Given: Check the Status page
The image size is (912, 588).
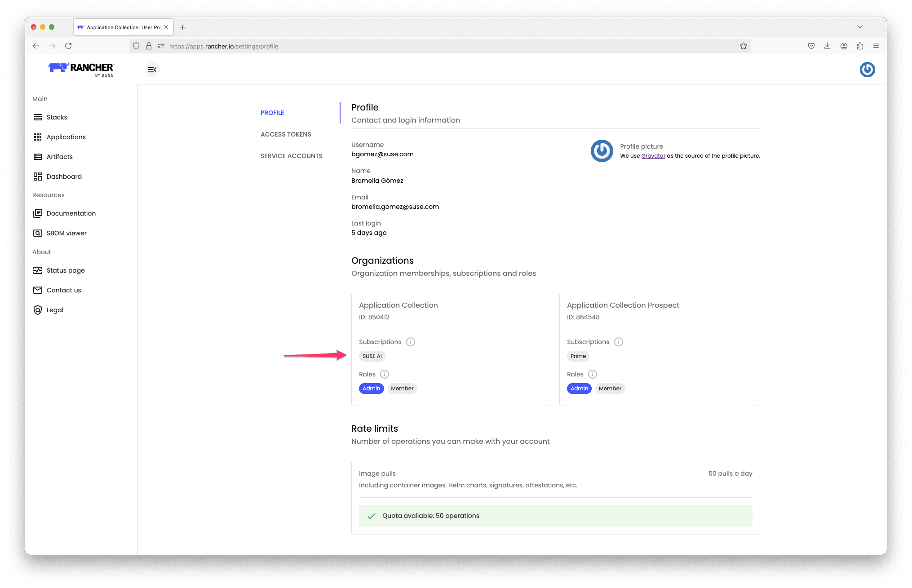Looking at the screenshot, I should [x=65, y=270].
